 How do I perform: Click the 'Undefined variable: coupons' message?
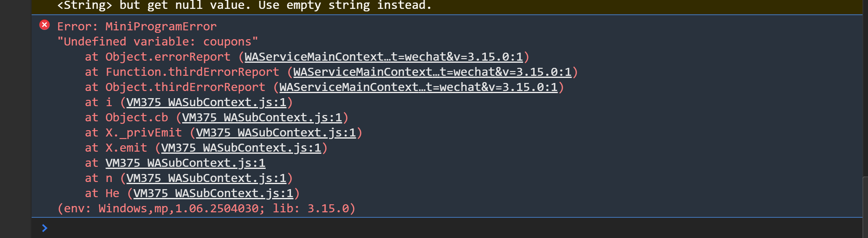click(x=157, y=42)
